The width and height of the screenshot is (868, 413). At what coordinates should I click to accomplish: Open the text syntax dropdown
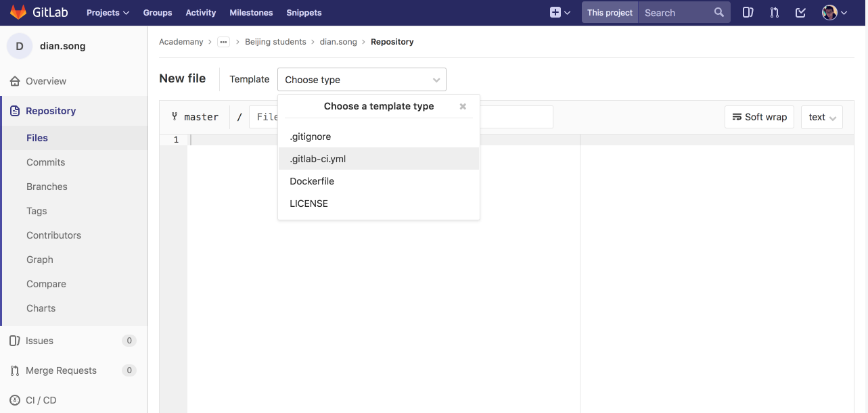[x=821, y=117]
